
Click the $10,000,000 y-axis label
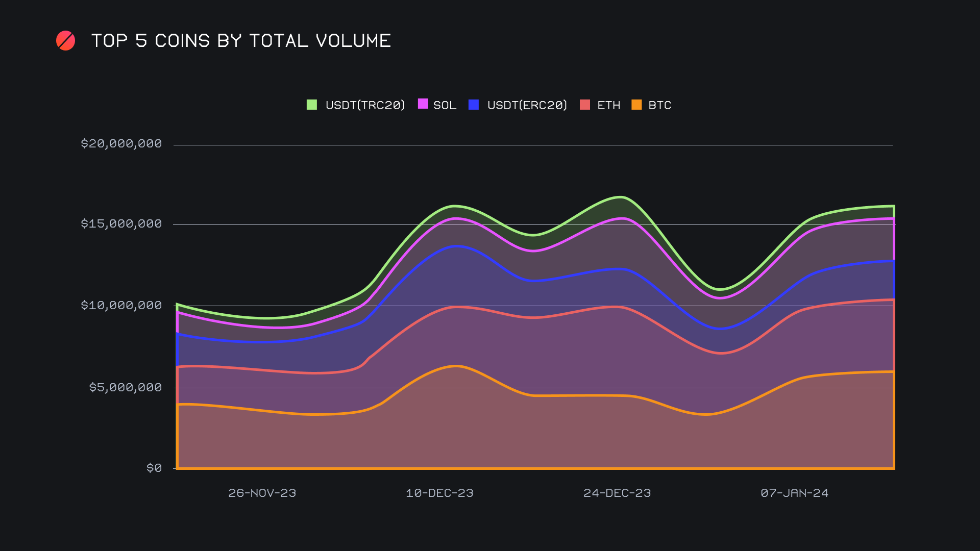click(x=121, y=305)
